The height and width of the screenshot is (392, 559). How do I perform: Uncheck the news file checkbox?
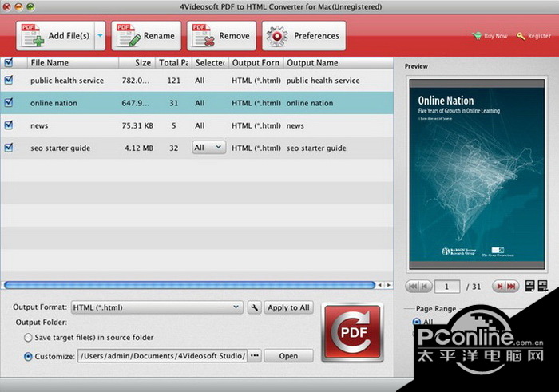pyautogui.click(x=9, y=125)
